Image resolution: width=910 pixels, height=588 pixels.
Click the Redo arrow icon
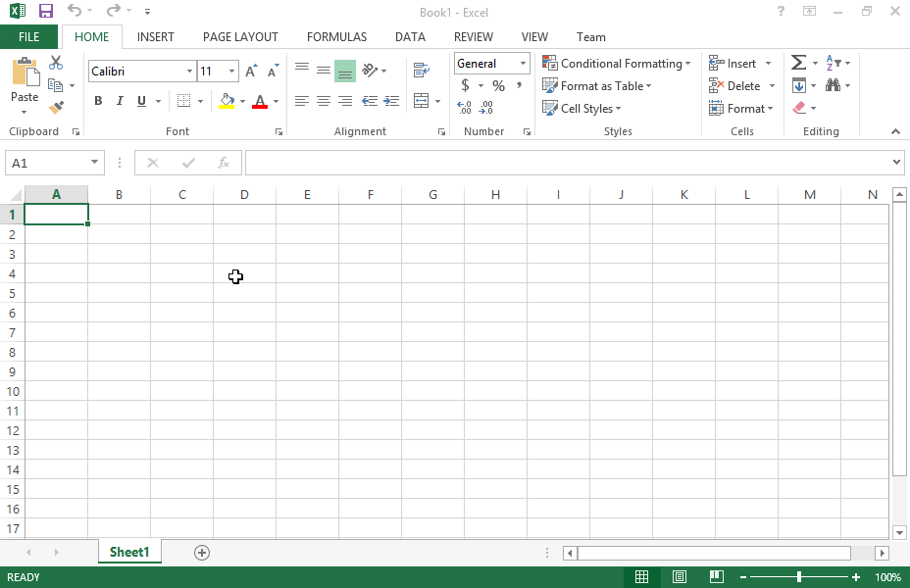tap(114, 10)
